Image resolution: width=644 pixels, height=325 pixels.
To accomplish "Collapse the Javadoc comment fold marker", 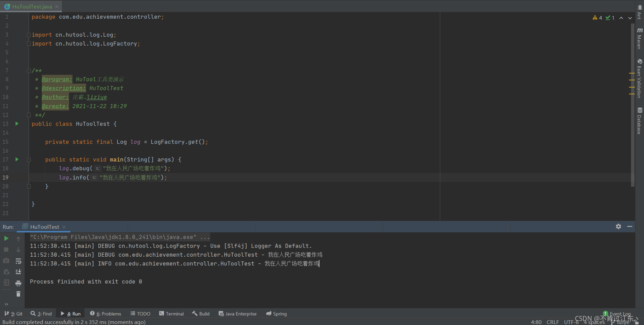I will 29,71.
